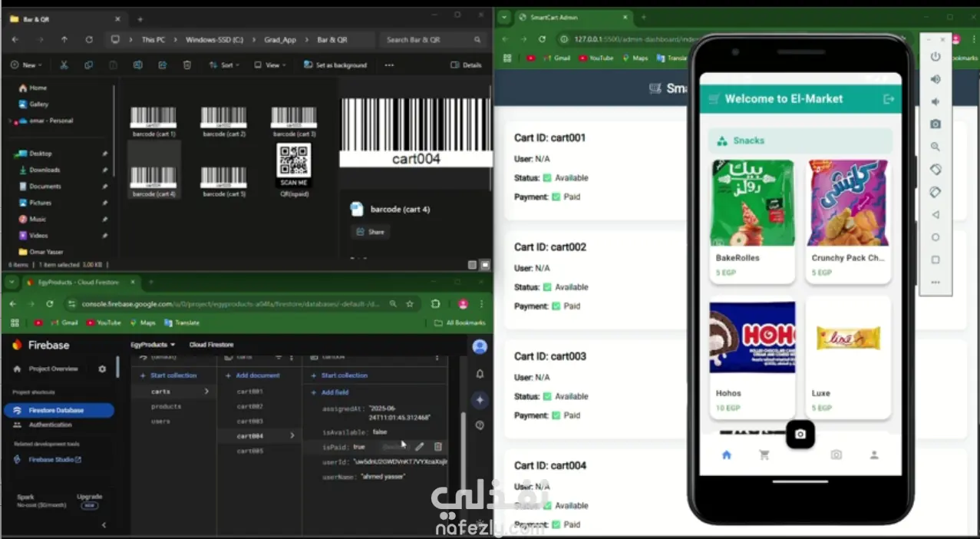Screen dimensions: 980x539
Task: Open Firebase project settings gear
Action: tap(102, 369)
